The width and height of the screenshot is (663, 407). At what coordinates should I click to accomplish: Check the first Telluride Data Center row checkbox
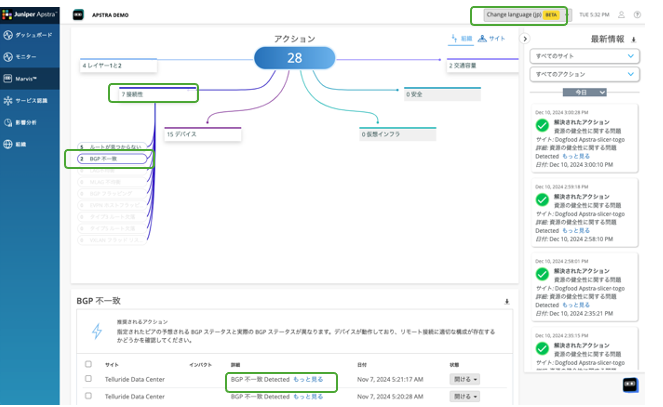(89, 380)
